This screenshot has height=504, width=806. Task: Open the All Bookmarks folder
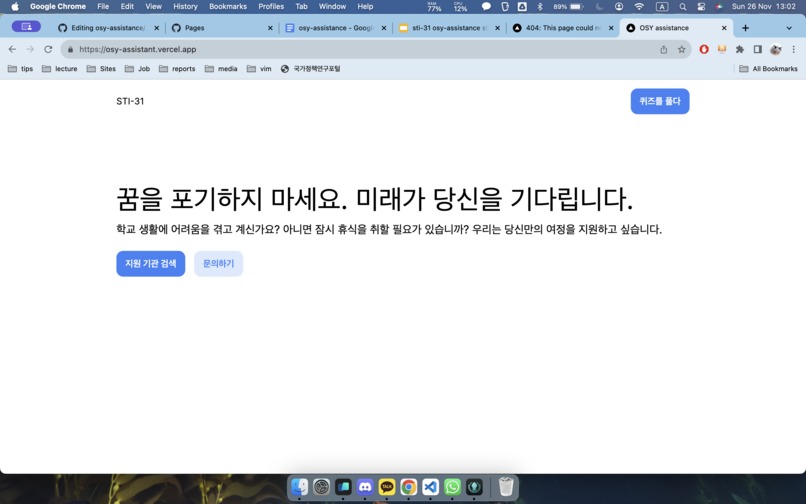point(768,68)
